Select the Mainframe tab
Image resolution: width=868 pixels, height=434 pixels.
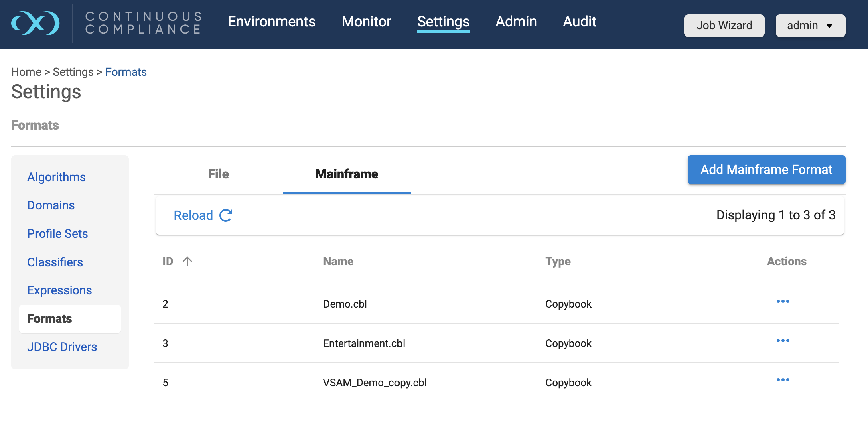pyautogui.click(x=347, y=174)
